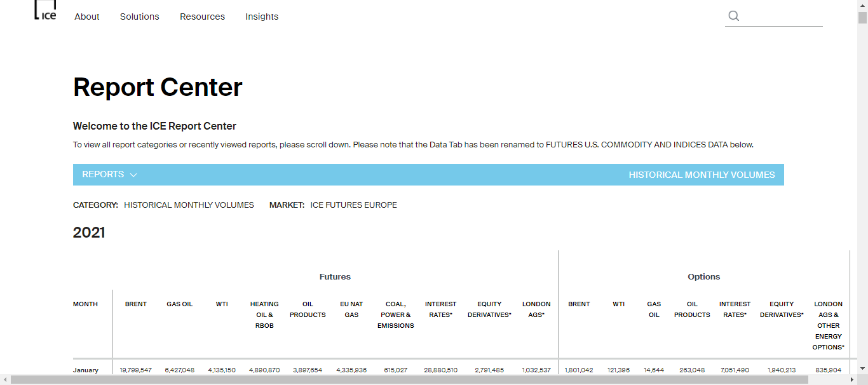Screen dimensions: 868x385
Task: Click the value 6,427,048
Action: tap(180, 370)
